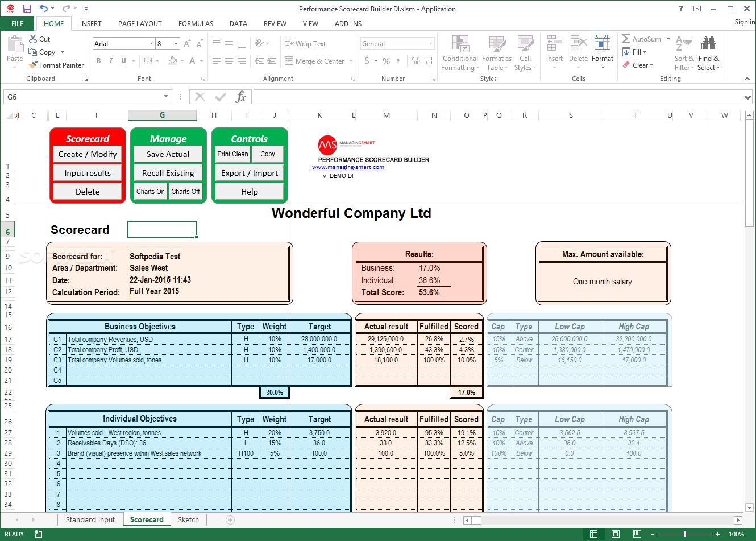The height and width of the screenshot is (541, 756).
Task: Align cell text to the right
Action: coord(242,61)
